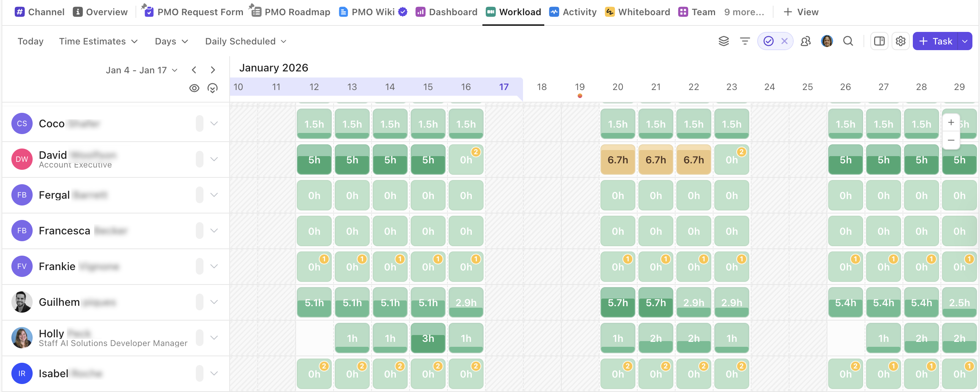The width and height of the screenshot is (980, 392).
Task: Open search in the Workload view
Action: [x=848, y=41]
